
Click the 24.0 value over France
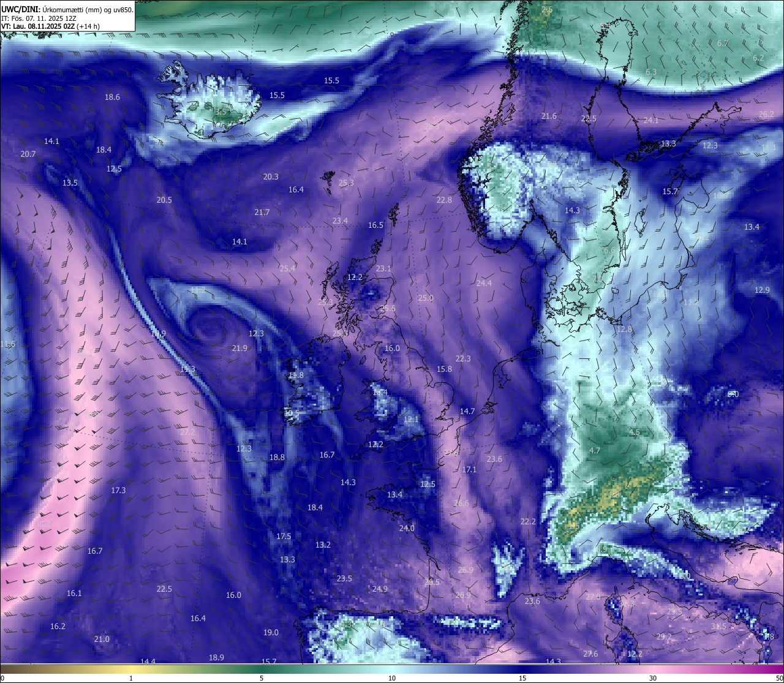click(x=407, y=528)
